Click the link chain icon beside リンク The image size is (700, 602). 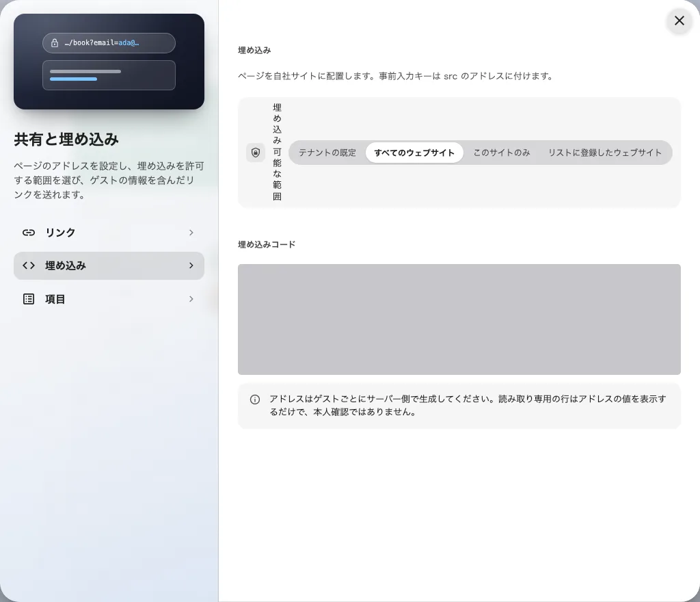[x=29, y=233]
